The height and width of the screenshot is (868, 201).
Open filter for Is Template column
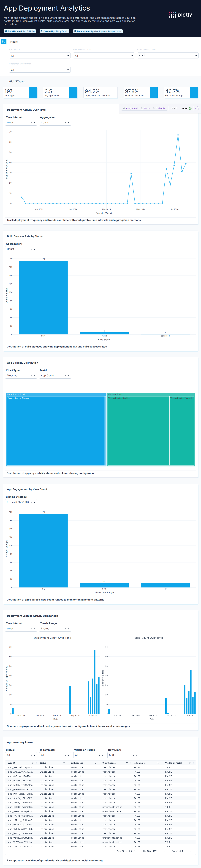click(158, 763)
